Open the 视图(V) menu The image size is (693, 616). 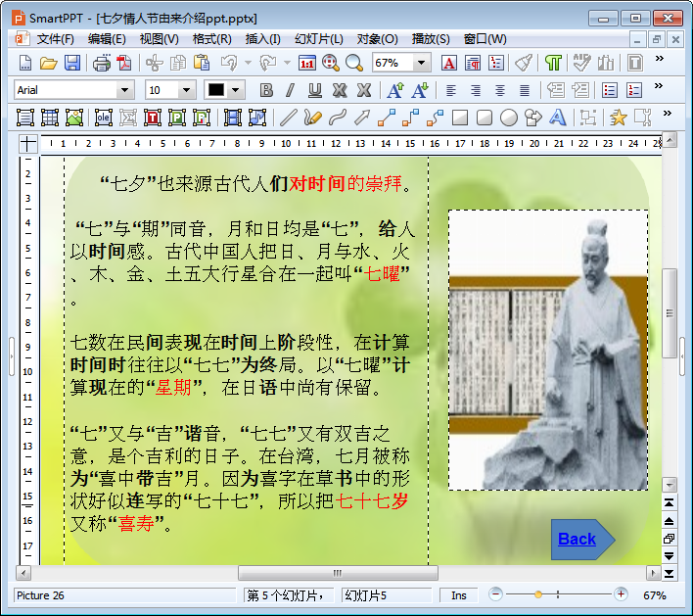[160, 39]
